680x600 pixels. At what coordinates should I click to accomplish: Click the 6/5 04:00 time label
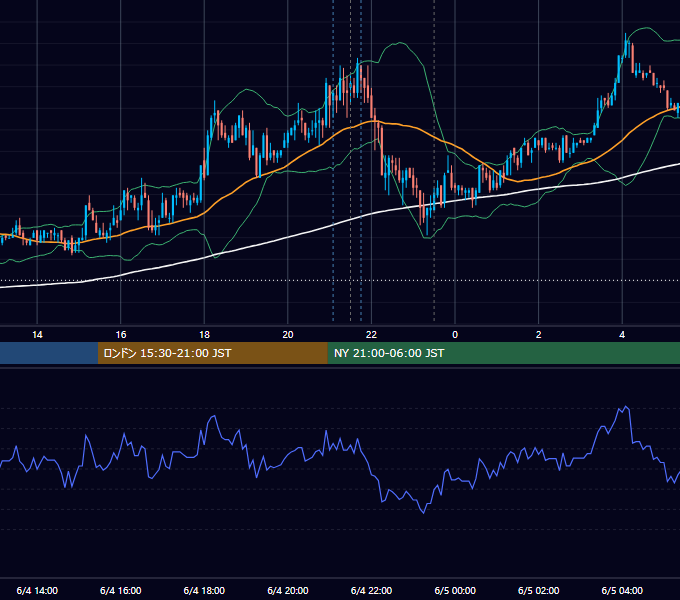(622, 590)
